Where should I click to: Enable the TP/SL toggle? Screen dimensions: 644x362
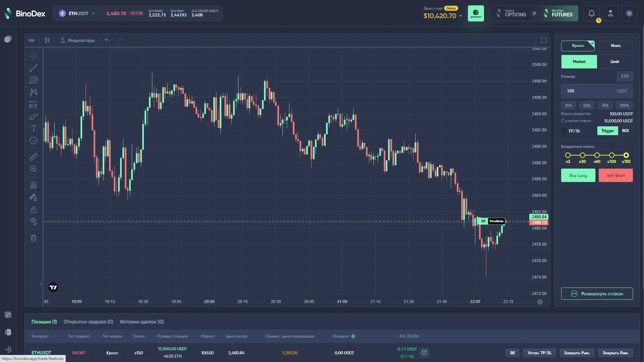[x=564, y=131]
